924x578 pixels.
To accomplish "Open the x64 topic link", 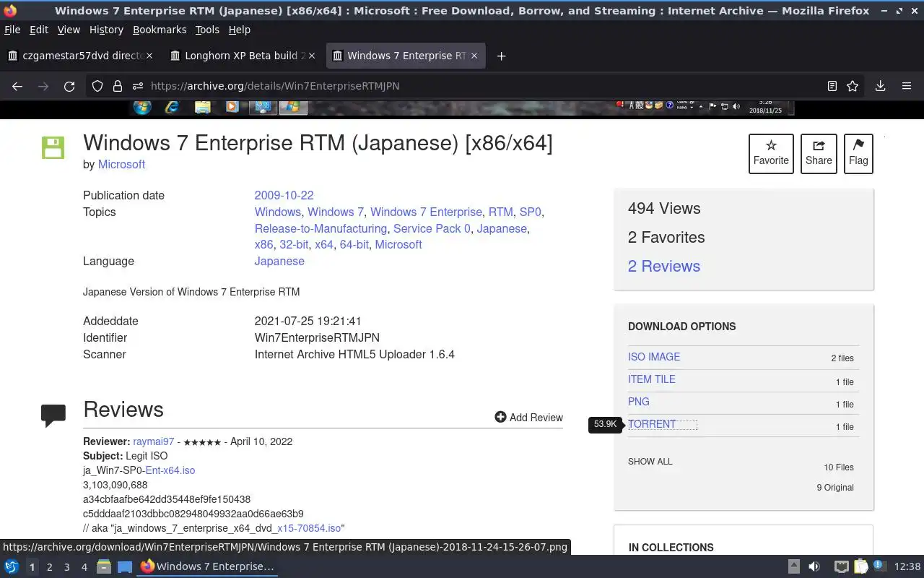I will pyautogui.click(x=324, y=245).
